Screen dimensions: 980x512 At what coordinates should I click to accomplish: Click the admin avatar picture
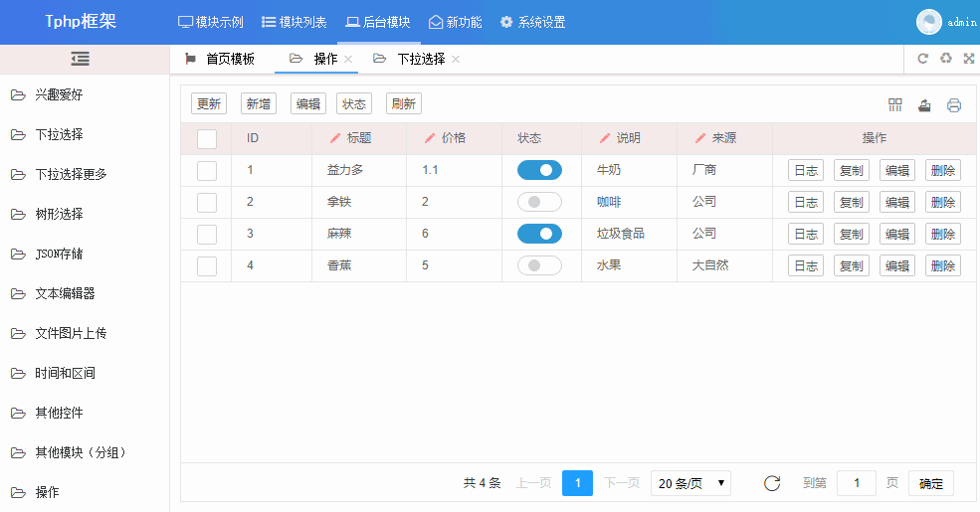click(x=928, y=22)
